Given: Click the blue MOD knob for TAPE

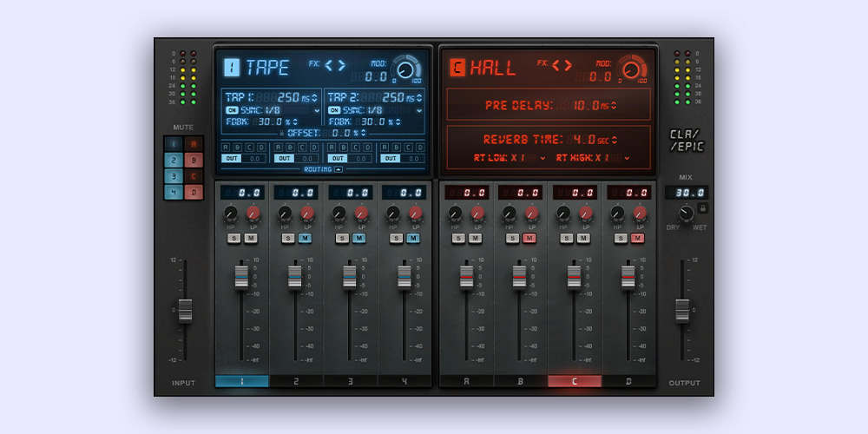Looking at the screenshot, I should [x=403, y=69].
